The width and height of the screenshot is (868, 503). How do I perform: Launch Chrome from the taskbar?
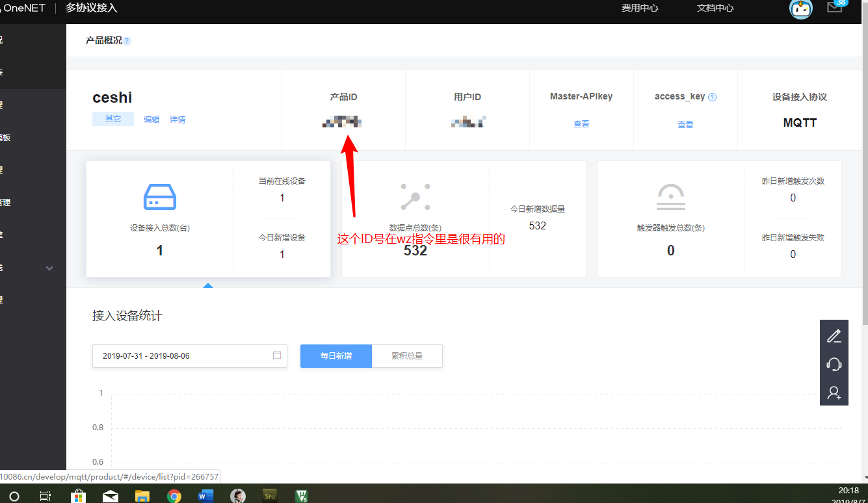pos(174,495)
